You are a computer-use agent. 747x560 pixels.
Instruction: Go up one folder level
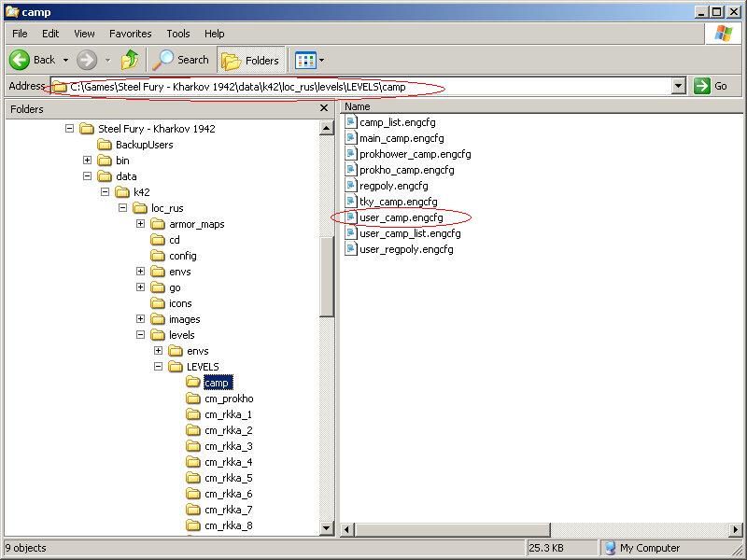point(130,60)
